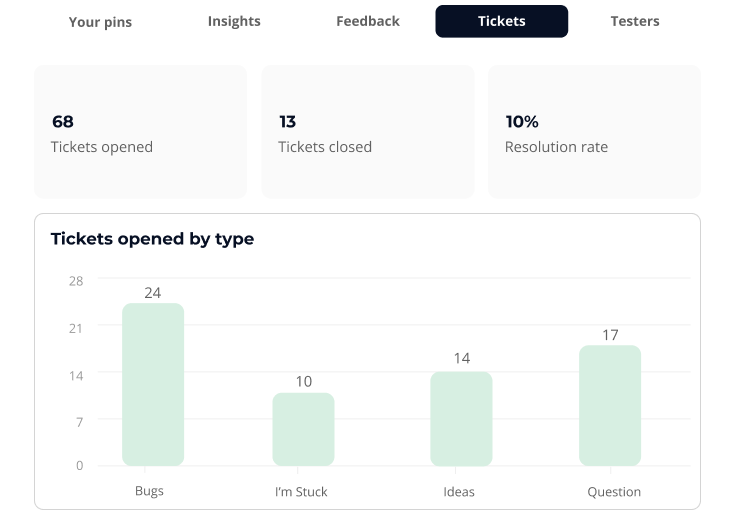Click the Tickets opened stat card

(x=141, y=132)
